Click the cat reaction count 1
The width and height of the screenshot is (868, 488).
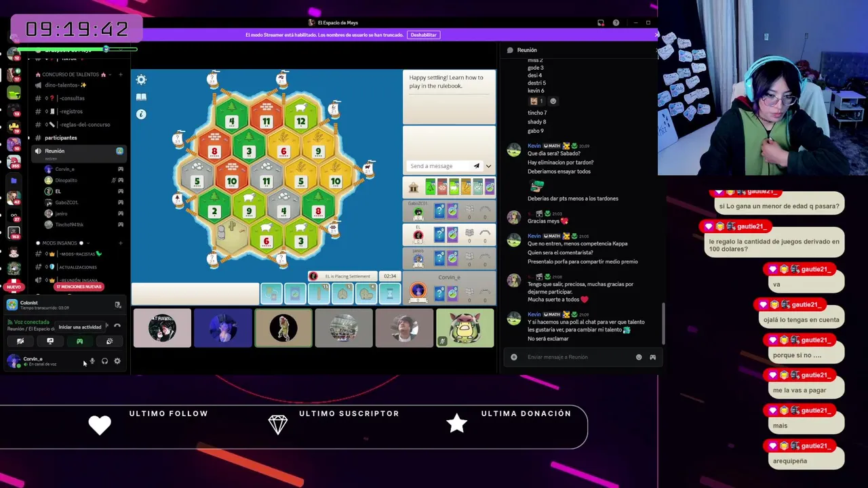(537, 101)
